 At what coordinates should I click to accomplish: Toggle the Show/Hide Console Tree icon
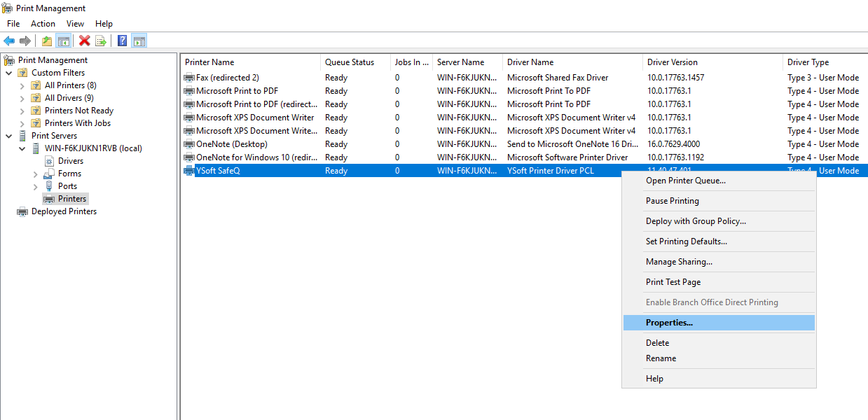click(x=63, y=41)
